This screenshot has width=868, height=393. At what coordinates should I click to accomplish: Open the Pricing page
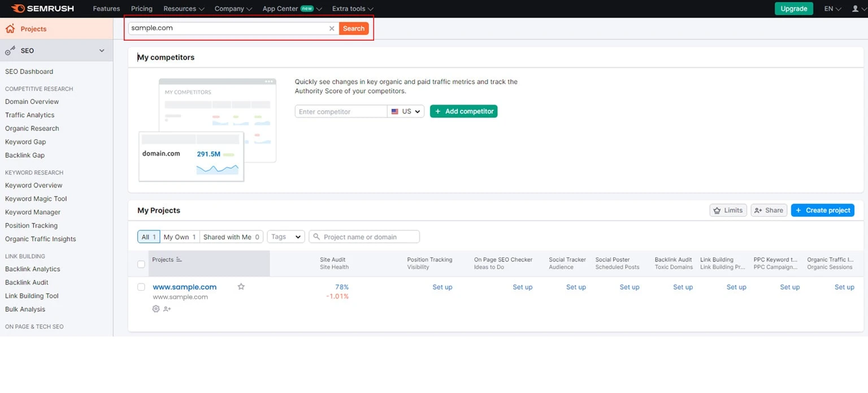pos(142,8)
